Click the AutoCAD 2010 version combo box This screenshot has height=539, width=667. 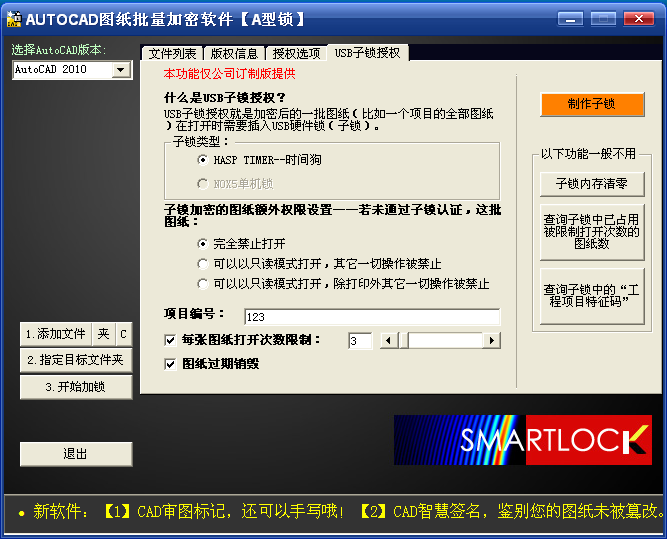[72, 70]
